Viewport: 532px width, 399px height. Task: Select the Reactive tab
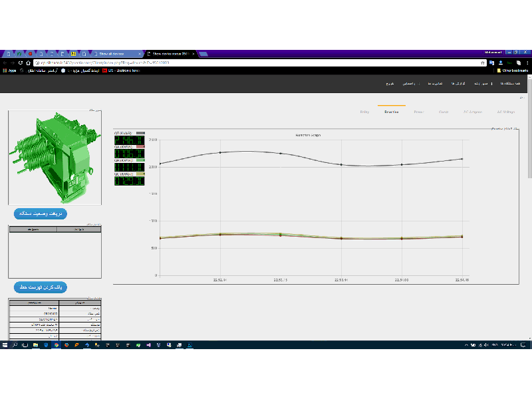391,112
